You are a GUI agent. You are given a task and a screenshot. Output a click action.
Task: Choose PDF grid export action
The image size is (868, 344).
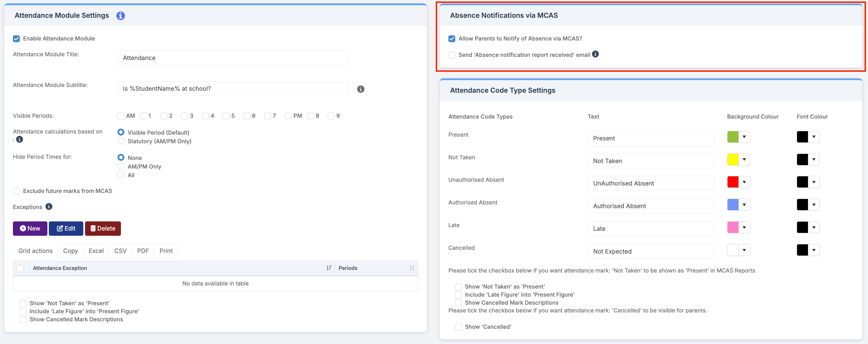click(143, 251)
